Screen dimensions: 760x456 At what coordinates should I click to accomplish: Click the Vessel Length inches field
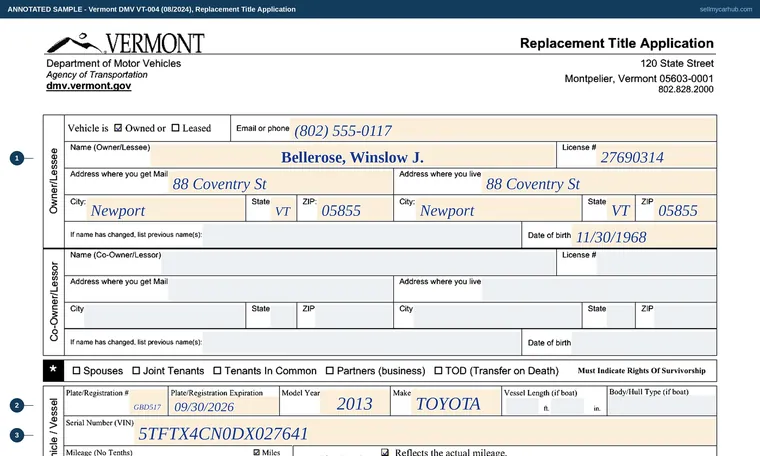(568, 406)
